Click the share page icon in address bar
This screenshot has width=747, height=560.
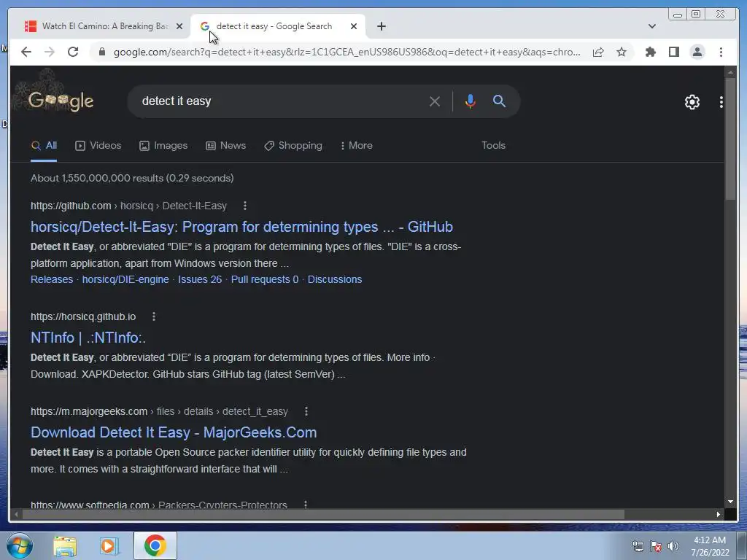click(598, 52)
